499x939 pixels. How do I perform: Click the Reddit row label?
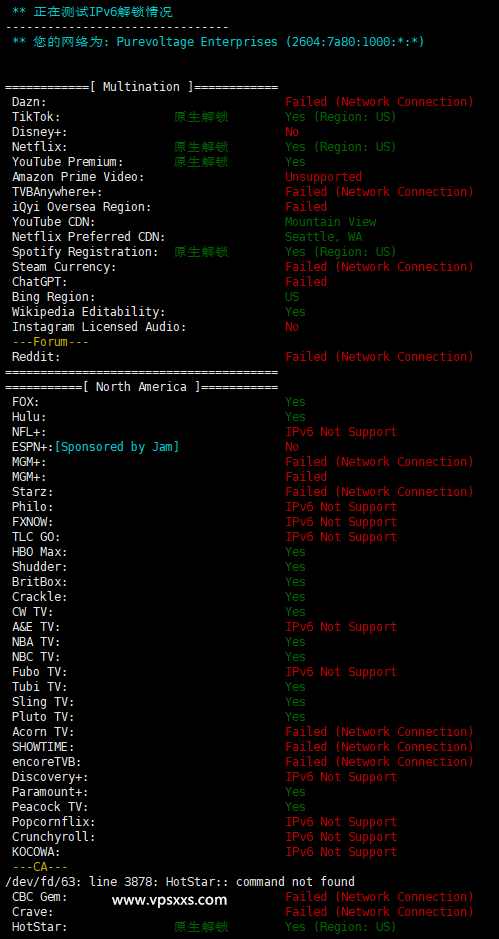36,357
